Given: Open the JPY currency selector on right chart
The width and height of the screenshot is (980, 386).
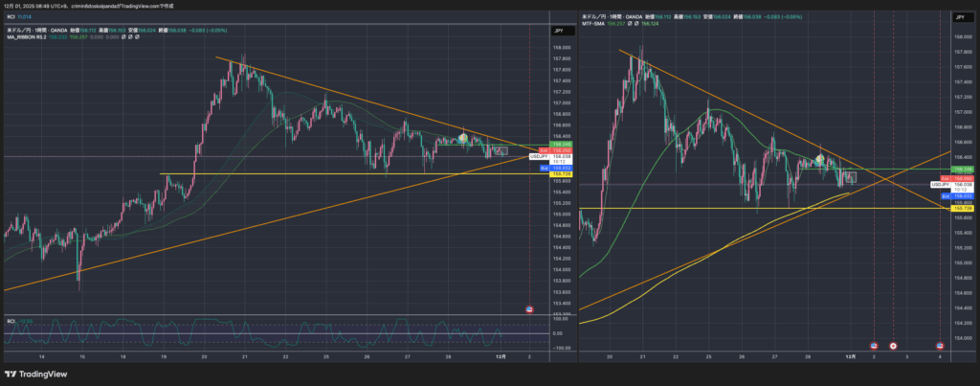Looking at the screenshot, I should pos(958,17).
